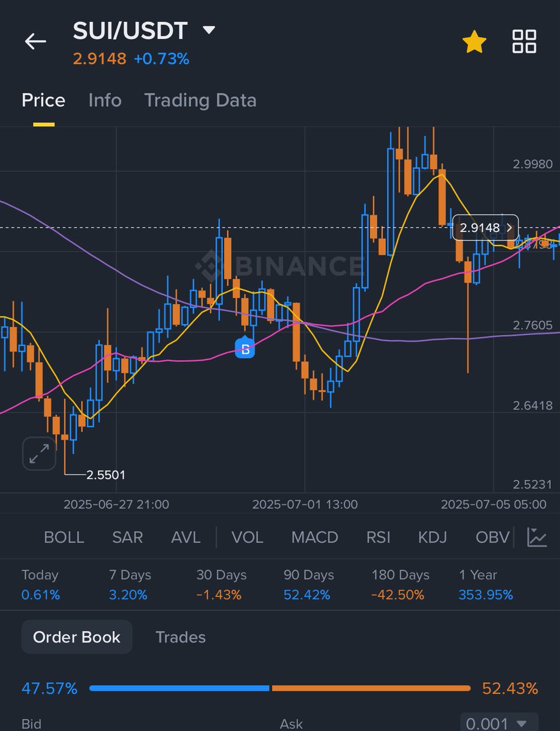This screenshot has height=731, width=560.
Task: Switch to the Trading Data tab
Action: point(200,100)
